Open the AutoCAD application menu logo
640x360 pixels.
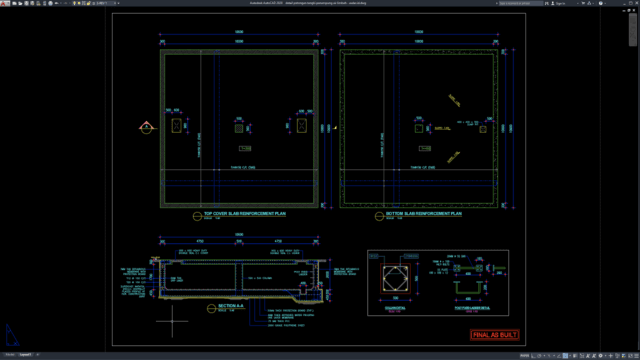coord(5,3)
